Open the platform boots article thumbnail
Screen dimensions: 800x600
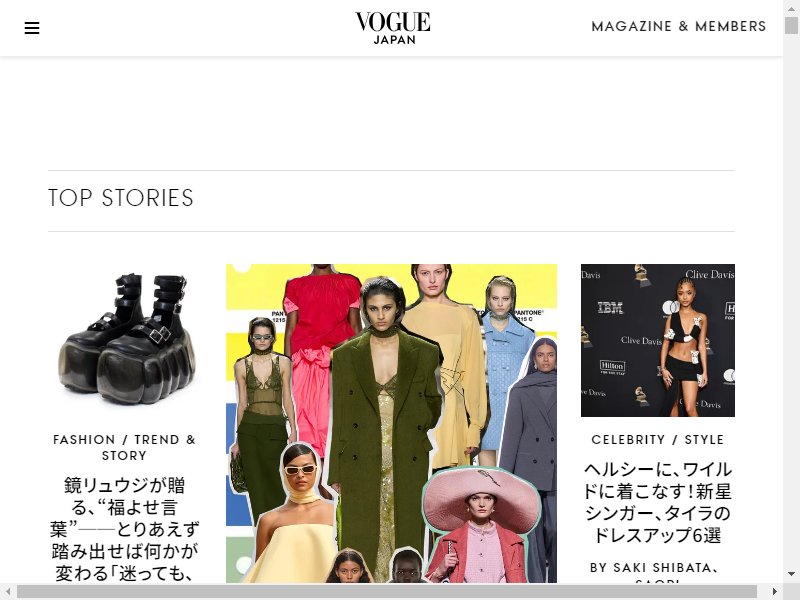pyautogui.click(x=124, y=340)
